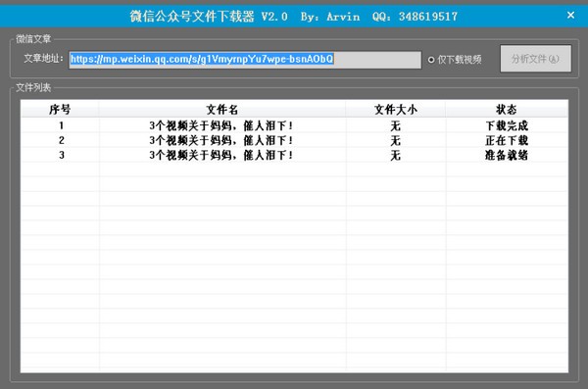Click the 文章地址 label

(43, 59)
